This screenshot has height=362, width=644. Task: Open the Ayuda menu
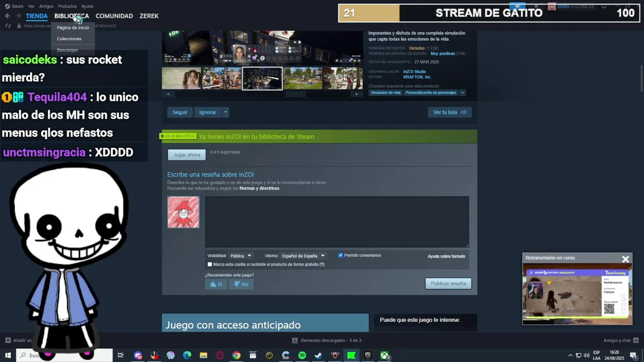coord(87,6)
